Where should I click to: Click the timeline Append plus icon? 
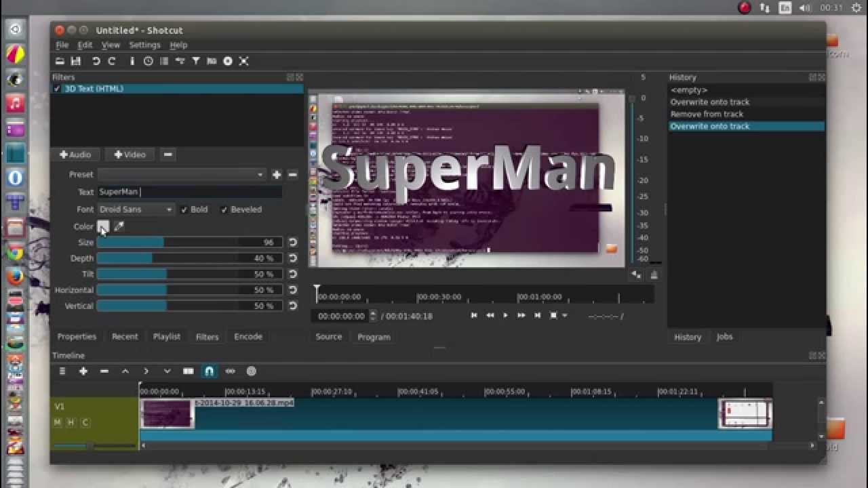click(83, 371)
